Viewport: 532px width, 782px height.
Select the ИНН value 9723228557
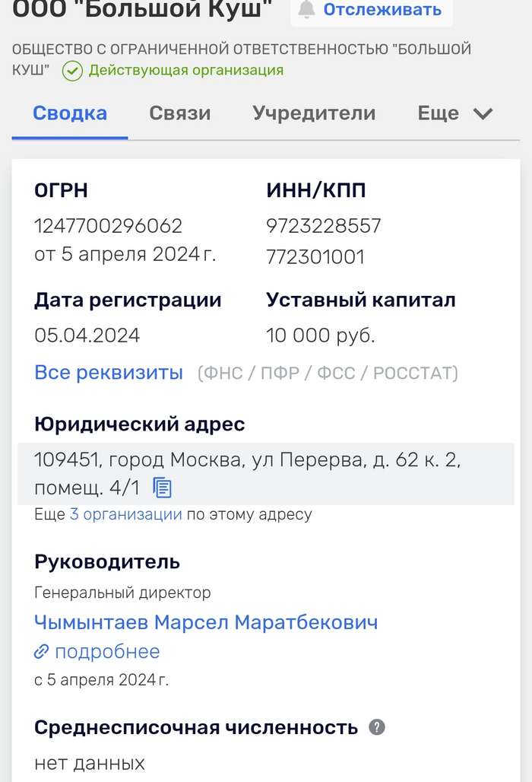click(324, 226)
